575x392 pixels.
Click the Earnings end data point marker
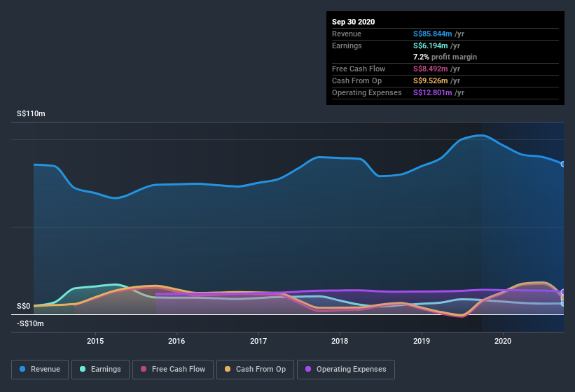pyautogui.click(x=563, y=304)
